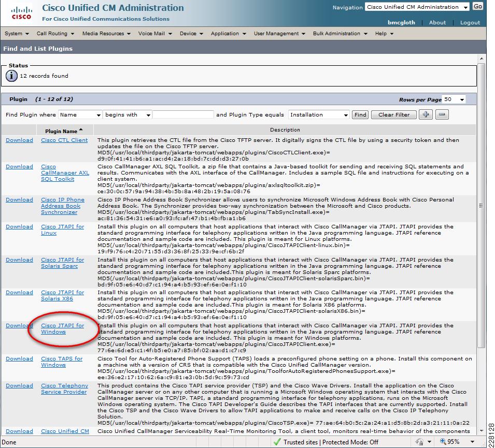Open Cisco CallManager AXL SQL Toolkit link
Screen dimensions: 495x448
(65, 173)
